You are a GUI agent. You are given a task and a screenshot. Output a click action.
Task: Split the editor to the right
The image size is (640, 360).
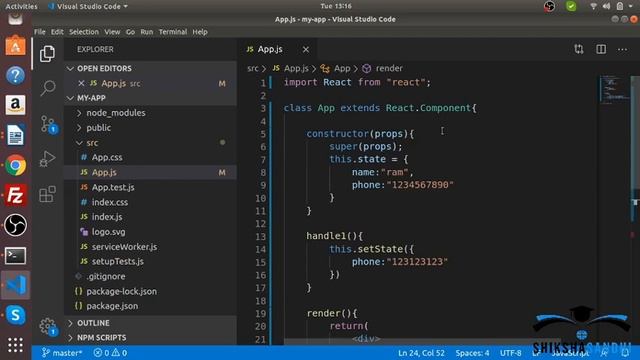[601, 49]
